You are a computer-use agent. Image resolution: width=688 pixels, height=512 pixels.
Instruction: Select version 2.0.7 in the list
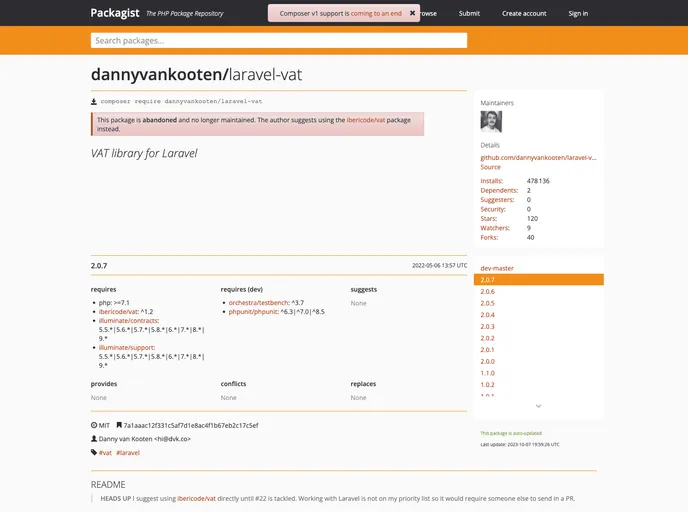(539, 279)
